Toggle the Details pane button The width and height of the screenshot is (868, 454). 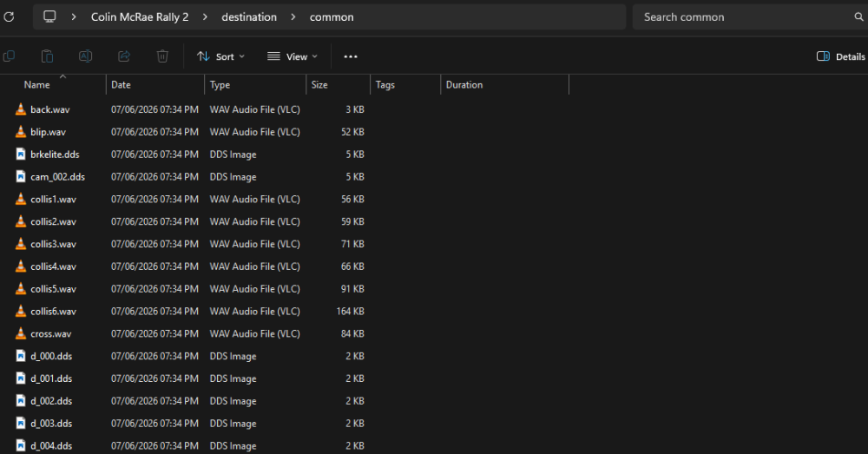(x=841, y=56)
